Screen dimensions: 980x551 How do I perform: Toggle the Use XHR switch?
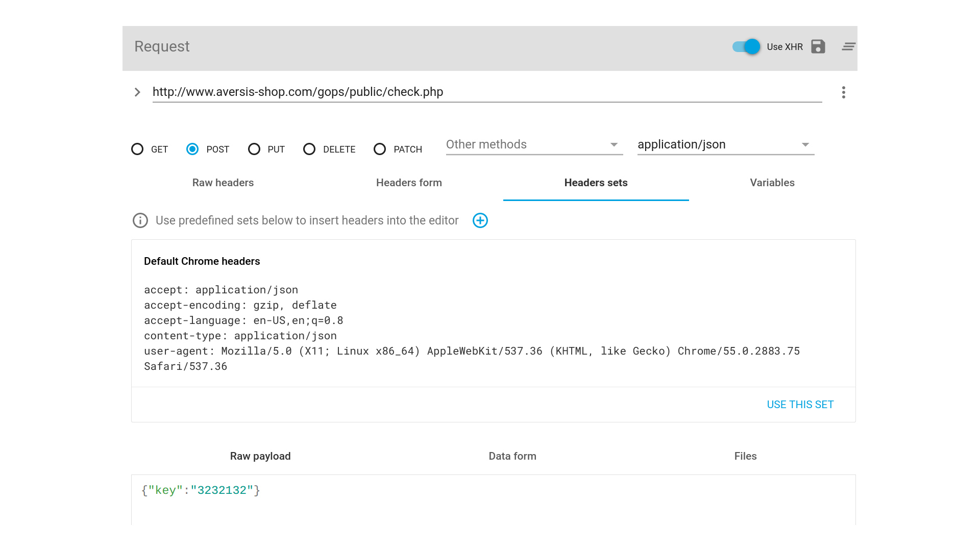(746, 46)
